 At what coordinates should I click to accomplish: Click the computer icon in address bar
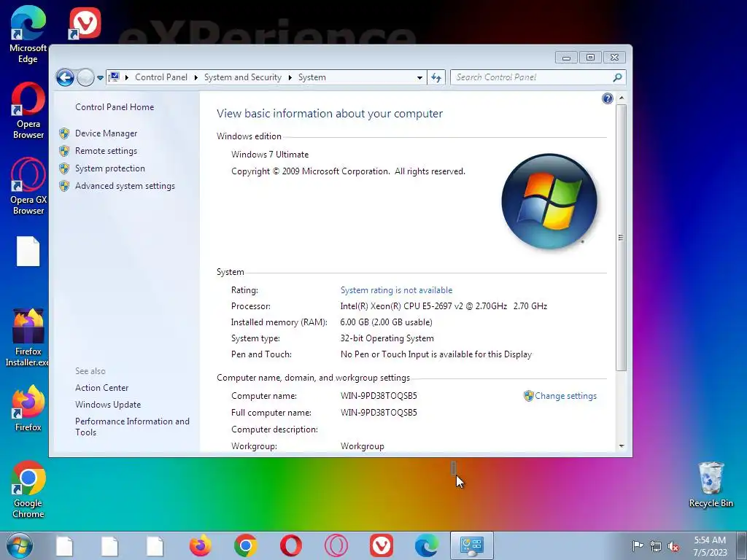click(114, 77)
